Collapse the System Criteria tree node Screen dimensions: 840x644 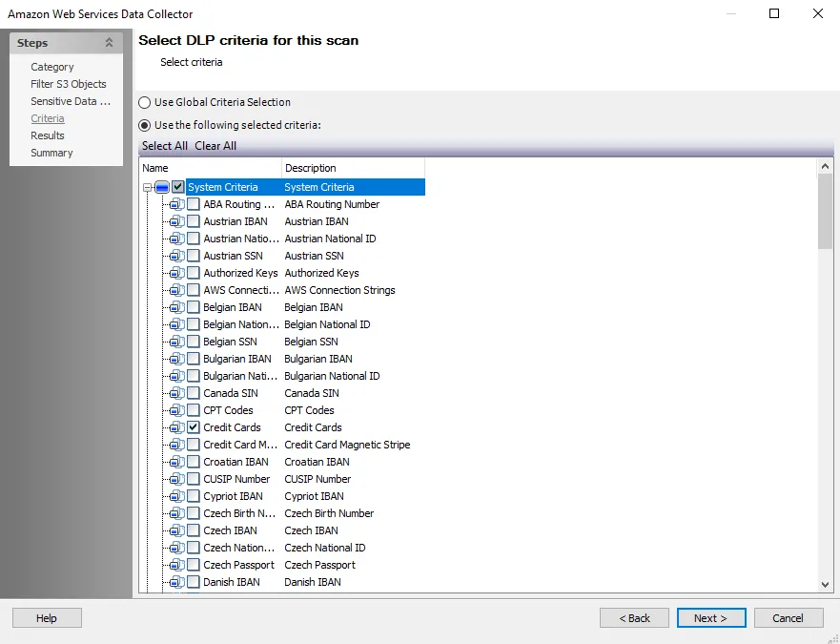click(147, 188)
